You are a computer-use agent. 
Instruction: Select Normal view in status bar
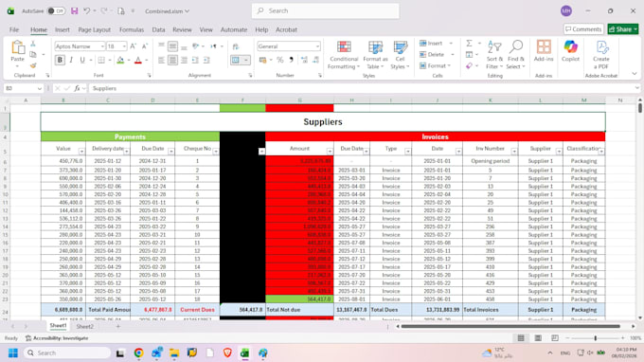pyautogui.click(x=521, y=337)
